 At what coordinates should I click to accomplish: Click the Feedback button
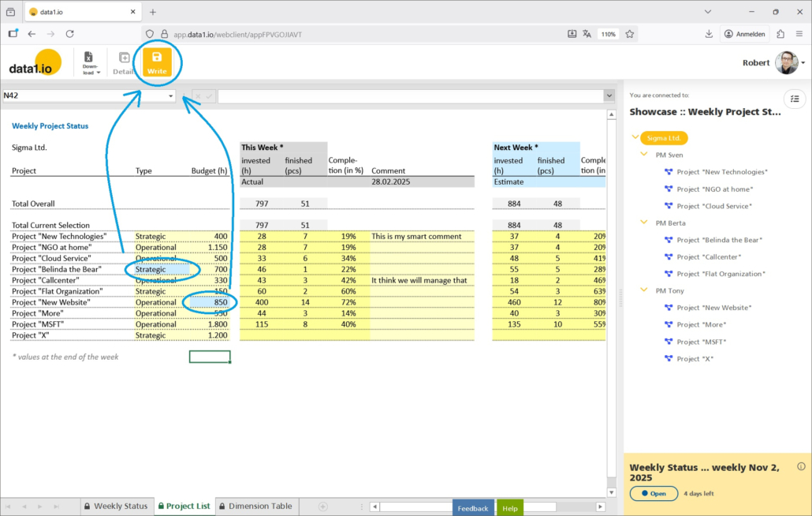473,508
